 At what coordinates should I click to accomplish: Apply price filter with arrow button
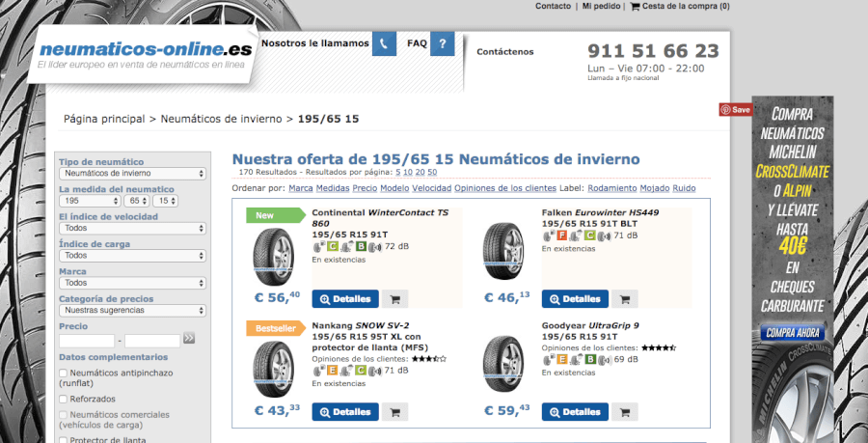(x=189, y=338)
